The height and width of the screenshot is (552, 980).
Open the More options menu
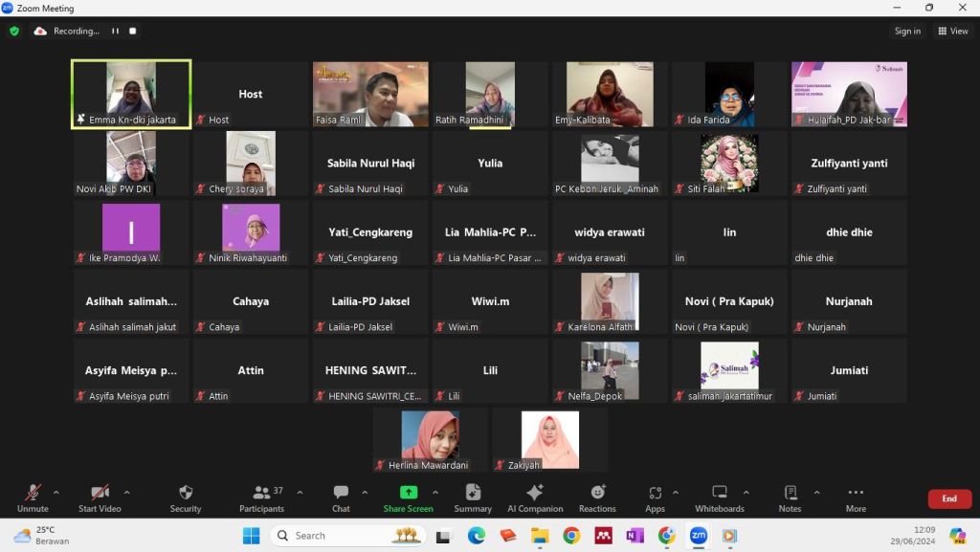coord(856,493)
